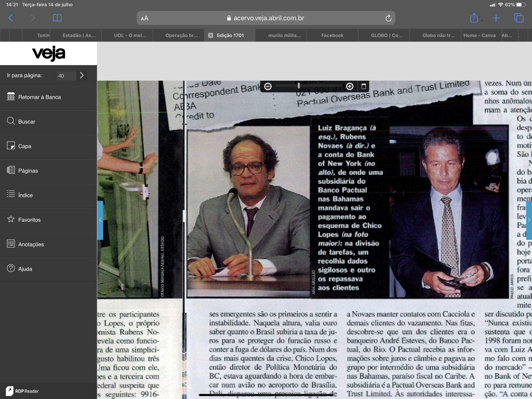Image resolution: width=532 pixels, height=399 pixels.
Task: Switch to the Estadão tab
Action: (79, 35)
